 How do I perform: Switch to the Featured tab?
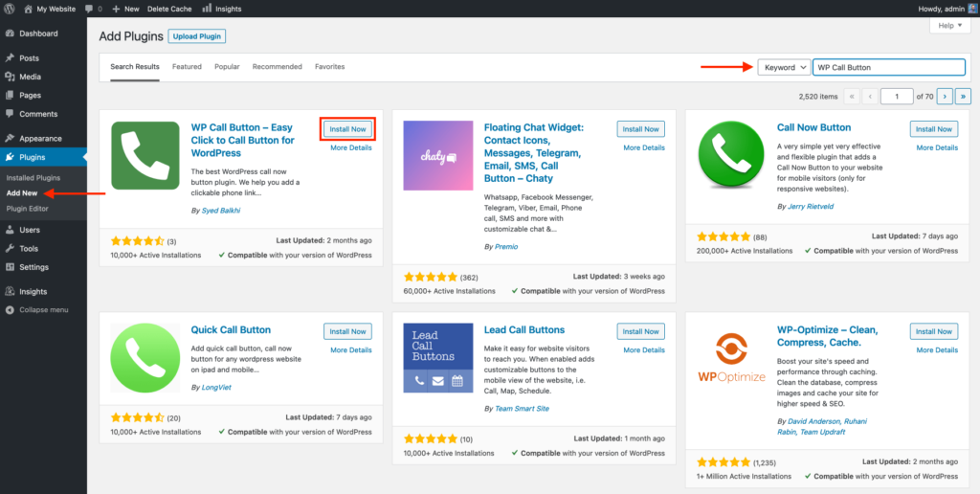click(x=187, y=67)
